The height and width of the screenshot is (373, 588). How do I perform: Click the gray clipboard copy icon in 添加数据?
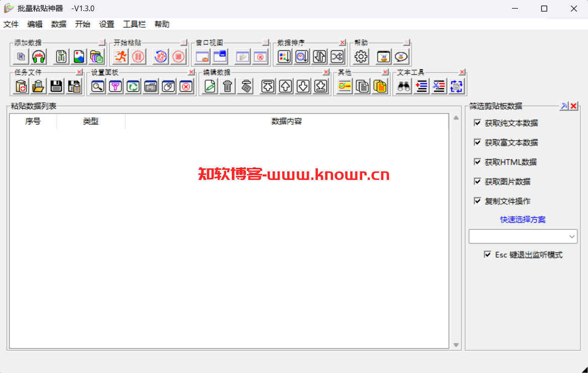21,56
